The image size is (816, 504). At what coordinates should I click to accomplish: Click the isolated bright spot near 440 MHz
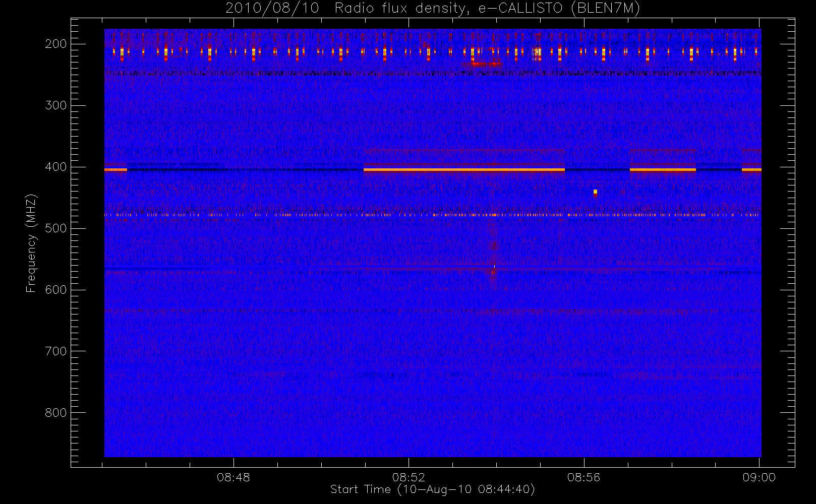(x=595, y=192)
